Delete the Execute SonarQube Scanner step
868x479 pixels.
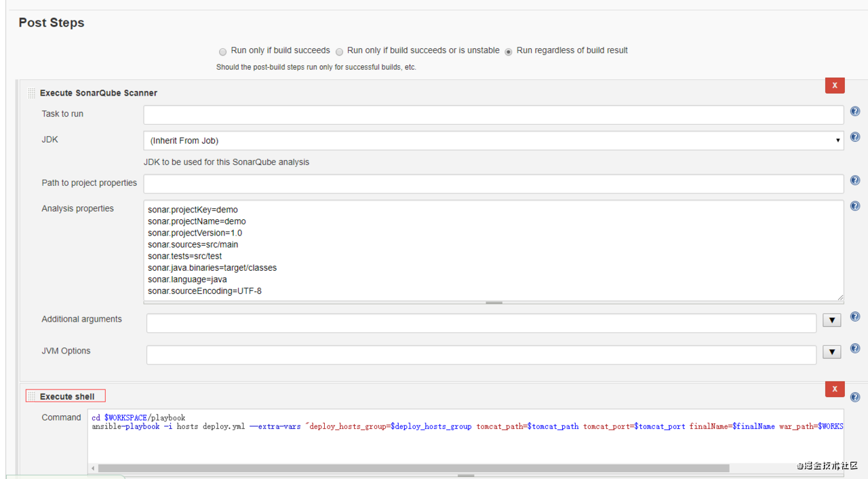(x=835, y=85)
